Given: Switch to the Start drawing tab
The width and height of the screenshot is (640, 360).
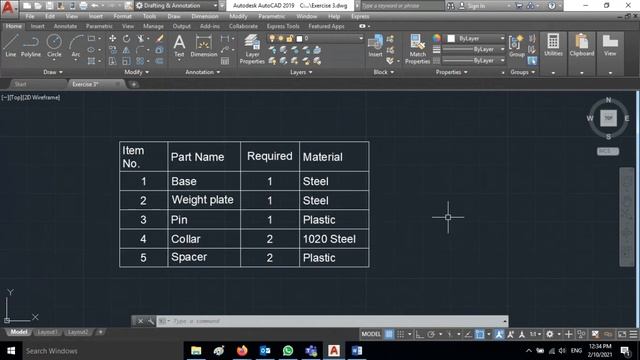Looking at the screenshot, I should 20,84.
